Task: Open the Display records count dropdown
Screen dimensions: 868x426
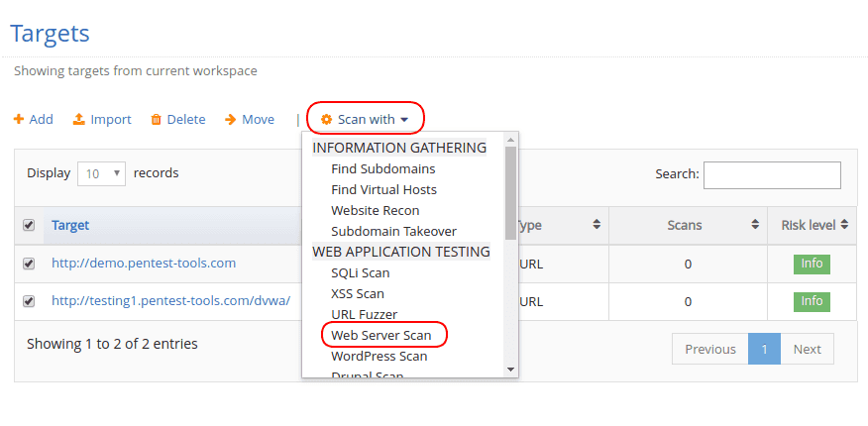Action: [x=101, y=173]
